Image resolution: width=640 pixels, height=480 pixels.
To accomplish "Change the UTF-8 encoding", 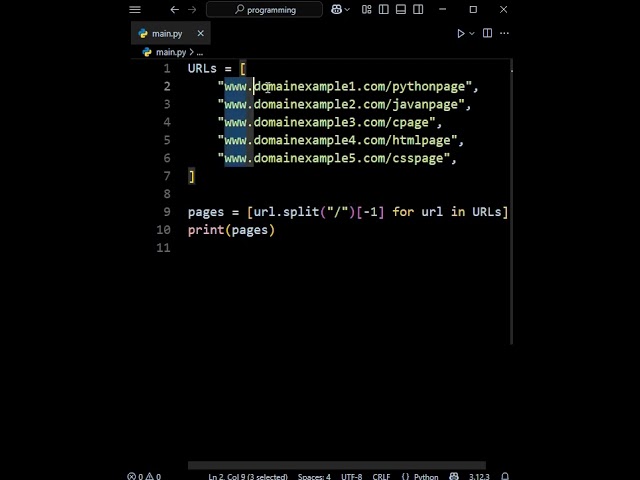I will 351,476.
